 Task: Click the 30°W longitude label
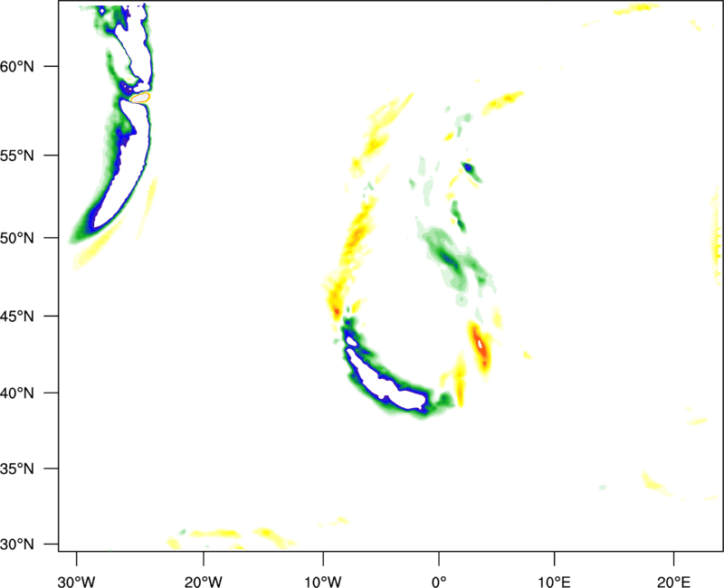(x=77, y=582)
